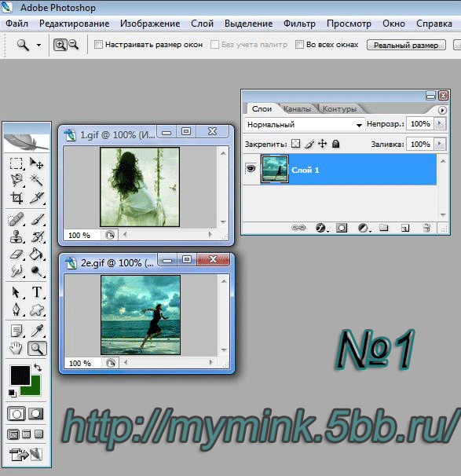The image size is (461, 476).
Task: Click the link layers icon in Layers panel
Action: point(298,227)
